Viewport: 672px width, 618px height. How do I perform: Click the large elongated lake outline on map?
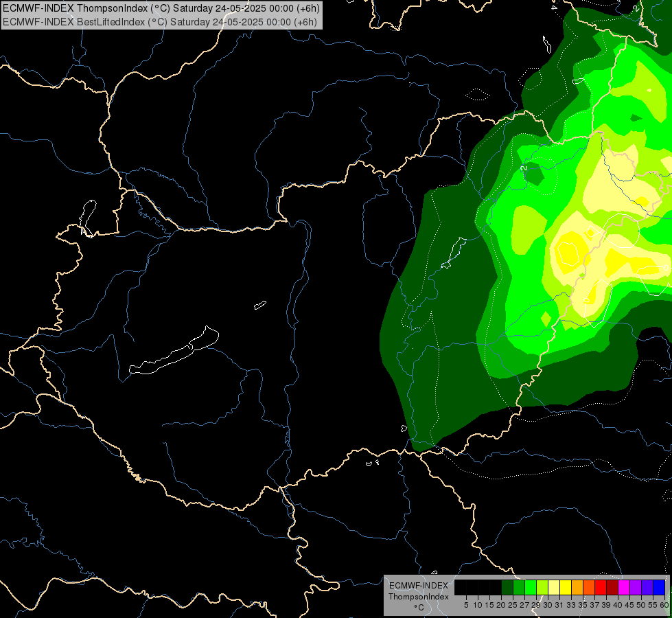[x=174, y=350]
